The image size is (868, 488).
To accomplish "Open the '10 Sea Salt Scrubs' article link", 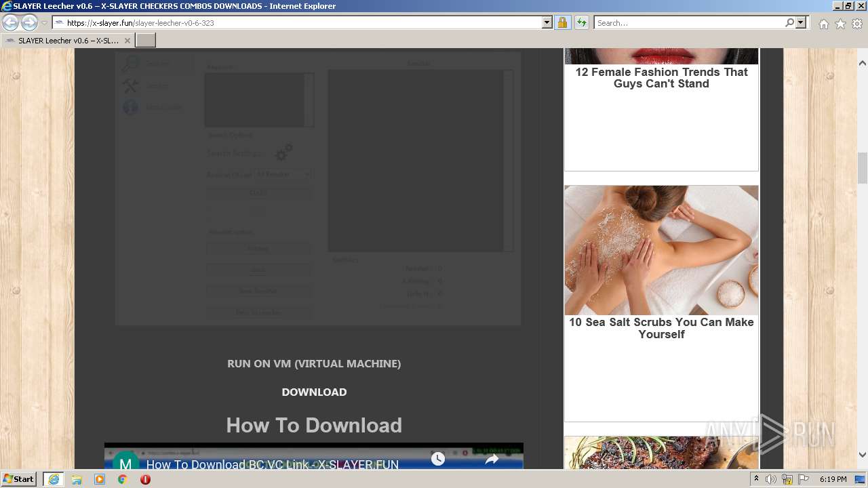I will coord(661,328).
